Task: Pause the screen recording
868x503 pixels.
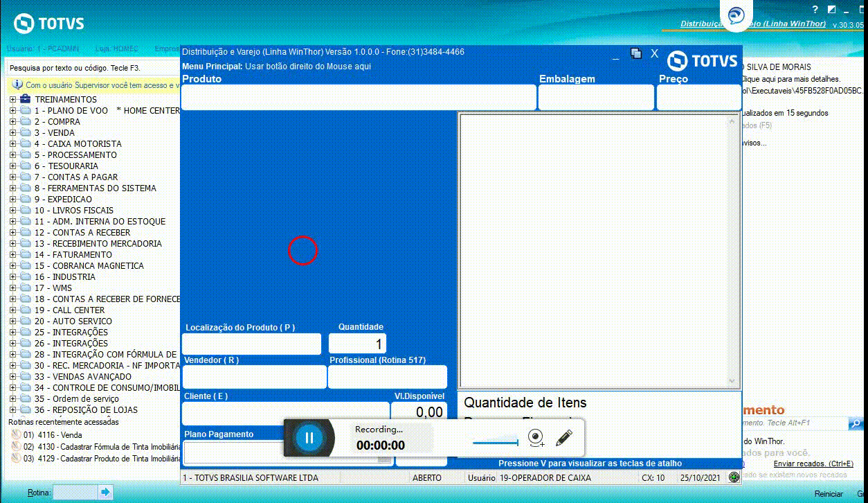Action: pyautogui.click(x=309, y=438)
